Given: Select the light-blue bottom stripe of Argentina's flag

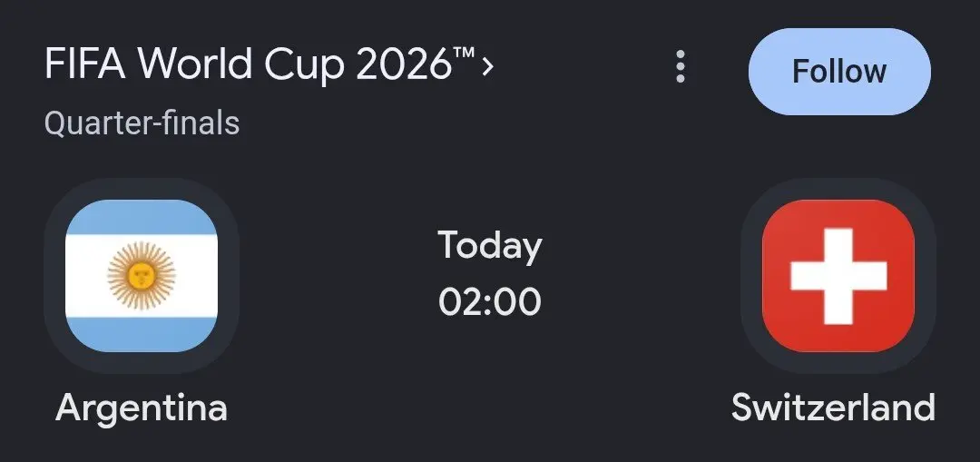Looking at the screenshot, I should pos(142,334).
